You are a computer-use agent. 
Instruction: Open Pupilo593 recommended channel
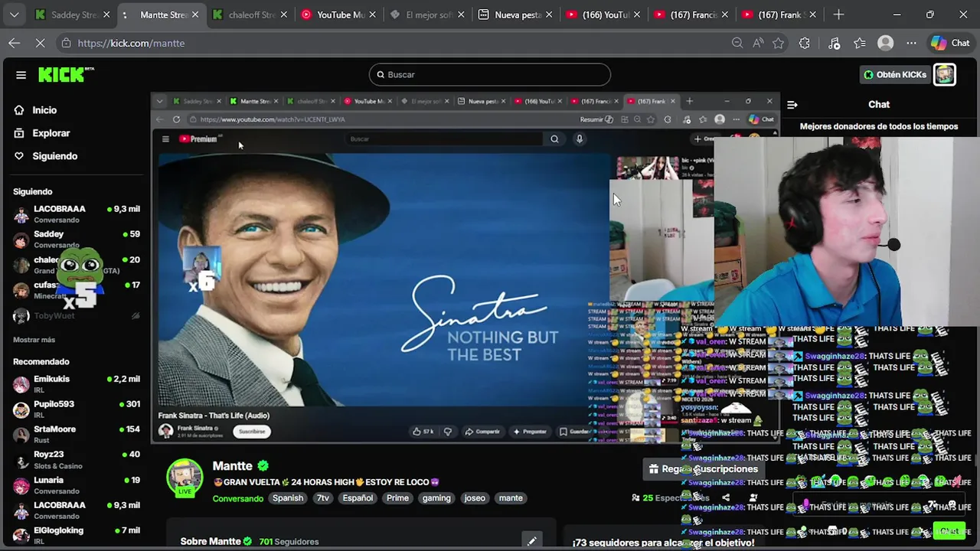[77, 409]
